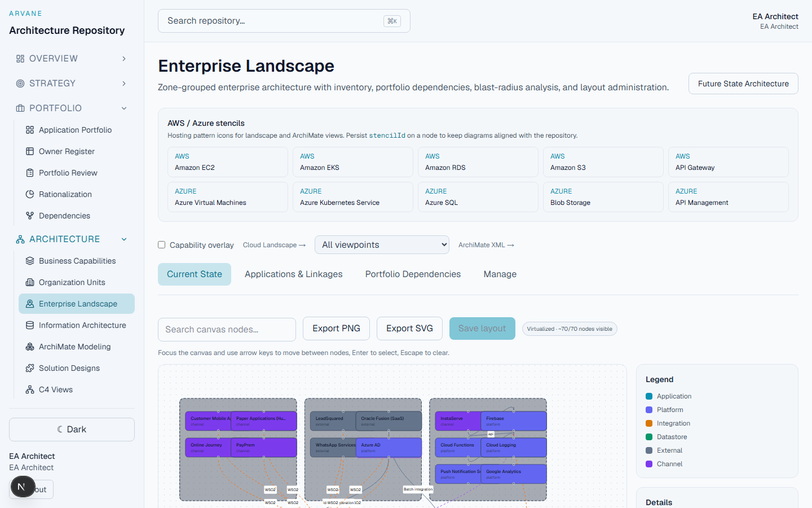Screen dimensions: 812x508
Task: Select the Azure SQL stencil card
Action: (x=478, y=197)
